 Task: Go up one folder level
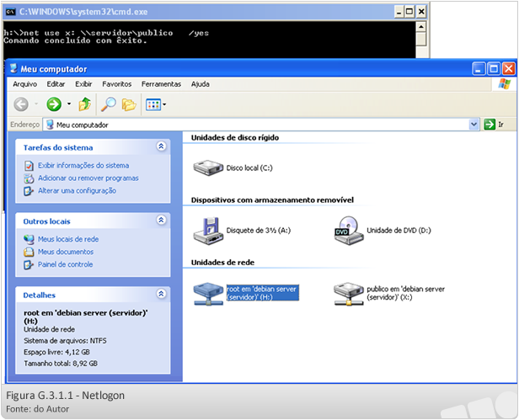pos(85,104)
